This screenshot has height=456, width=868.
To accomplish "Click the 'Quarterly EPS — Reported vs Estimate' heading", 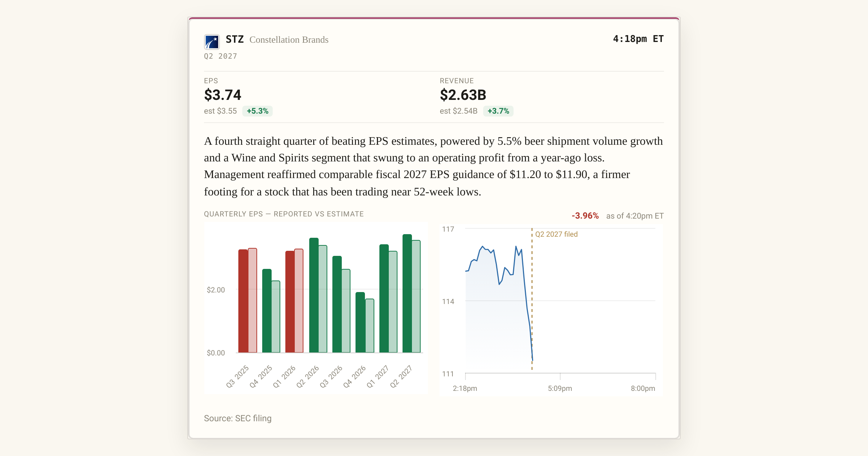I will pyautogui.click(x=284, y=214).
